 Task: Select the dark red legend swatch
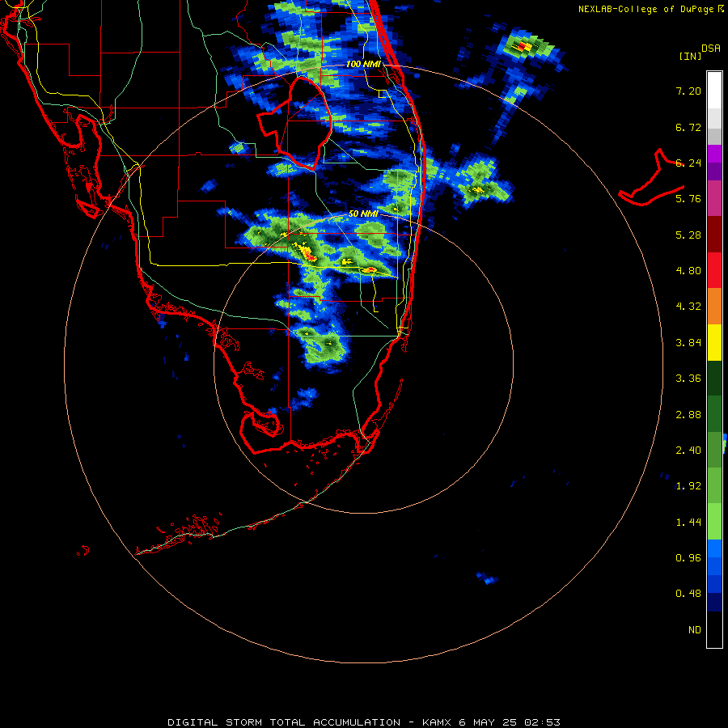coord(714,235)
